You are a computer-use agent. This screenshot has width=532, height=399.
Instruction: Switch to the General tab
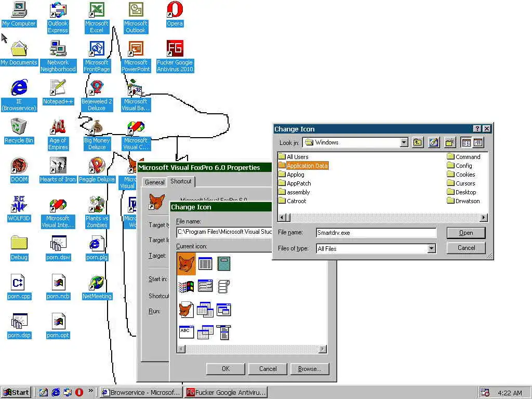click(x=155, y=182)
